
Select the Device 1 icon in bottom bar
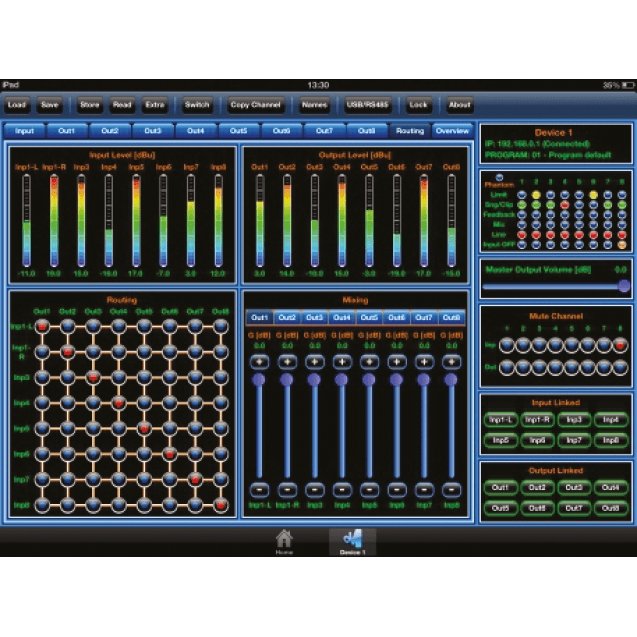(x=352, y=539)
